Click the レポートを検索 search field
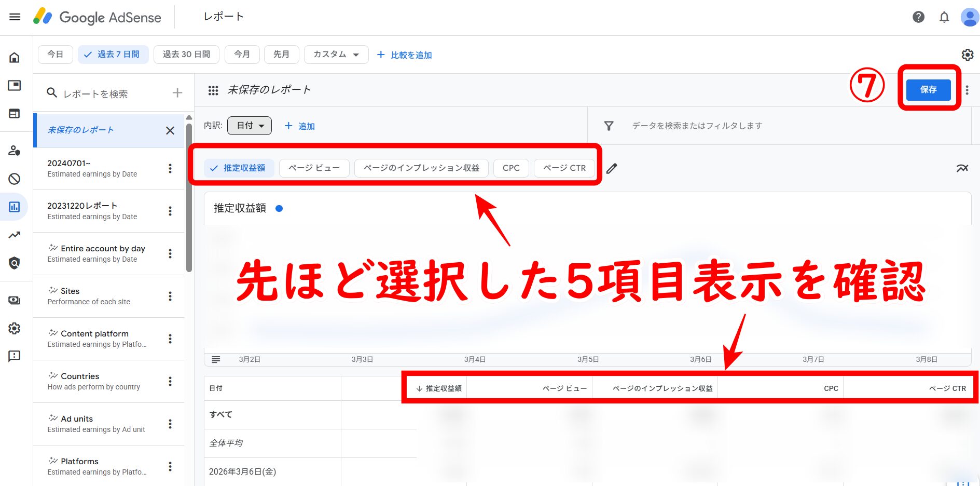The height and width of the screenshot is (486, 980). point(109,93)
